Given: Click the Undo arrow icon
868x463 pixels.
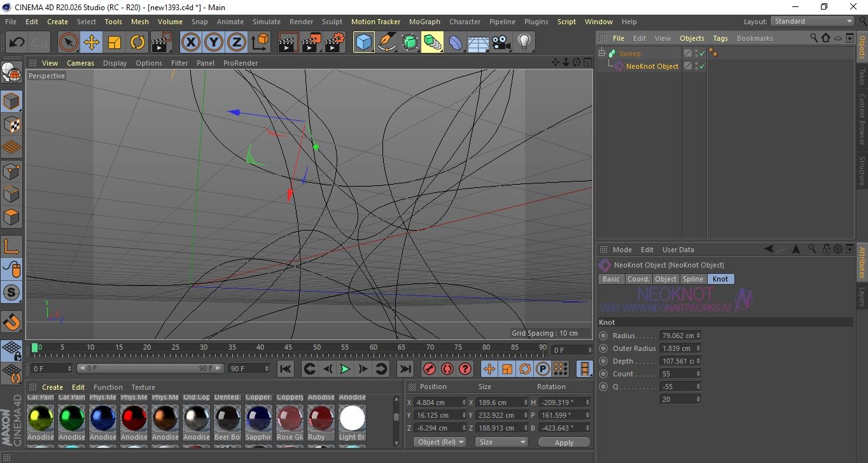Looking at the screenshot, I should pos(17,43).
